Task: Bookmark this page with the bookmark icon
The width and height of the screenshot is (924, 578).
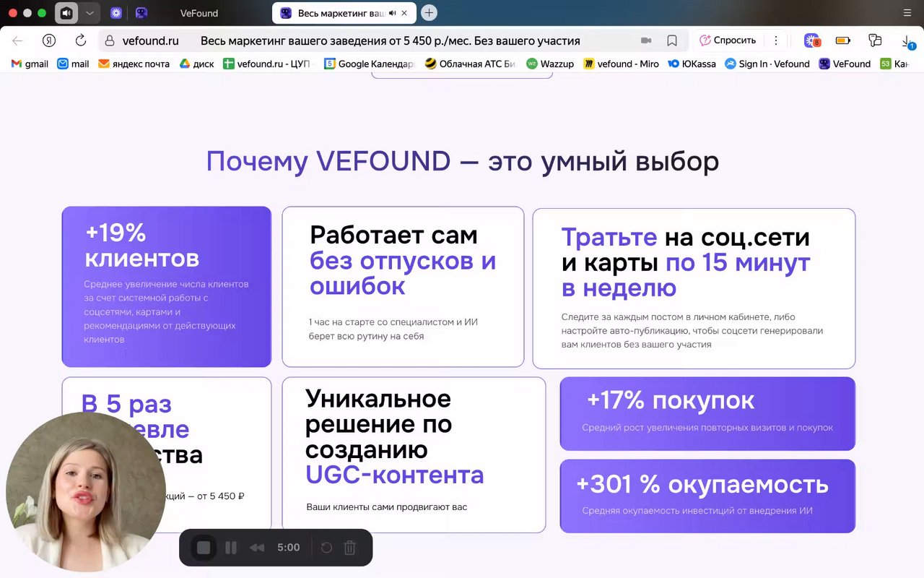Action: tap(672, 41)
